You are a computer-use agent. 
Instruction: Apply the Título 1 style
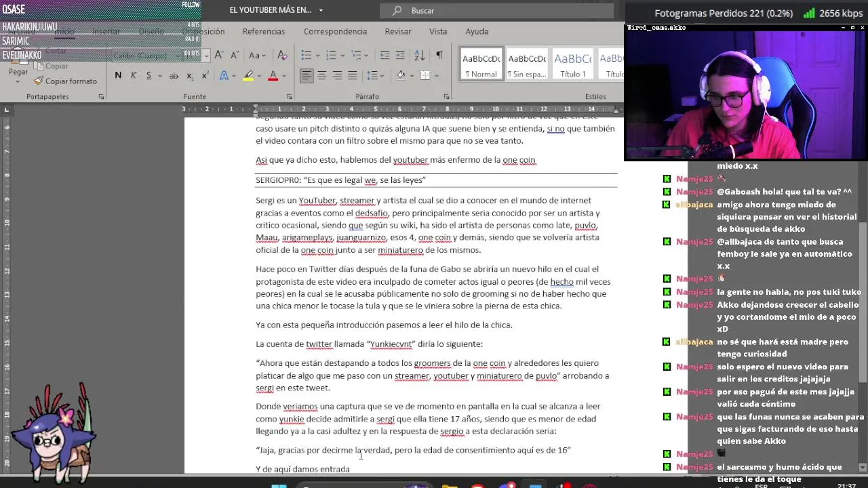pos(573,64)
